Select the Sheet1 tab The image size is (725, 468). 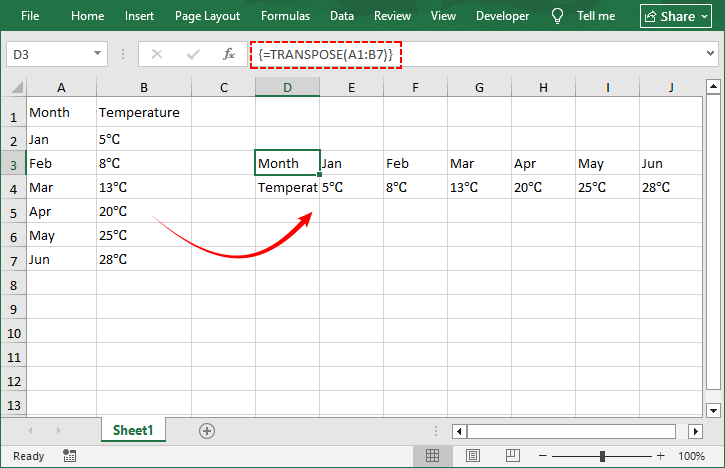tap(133, 431)
